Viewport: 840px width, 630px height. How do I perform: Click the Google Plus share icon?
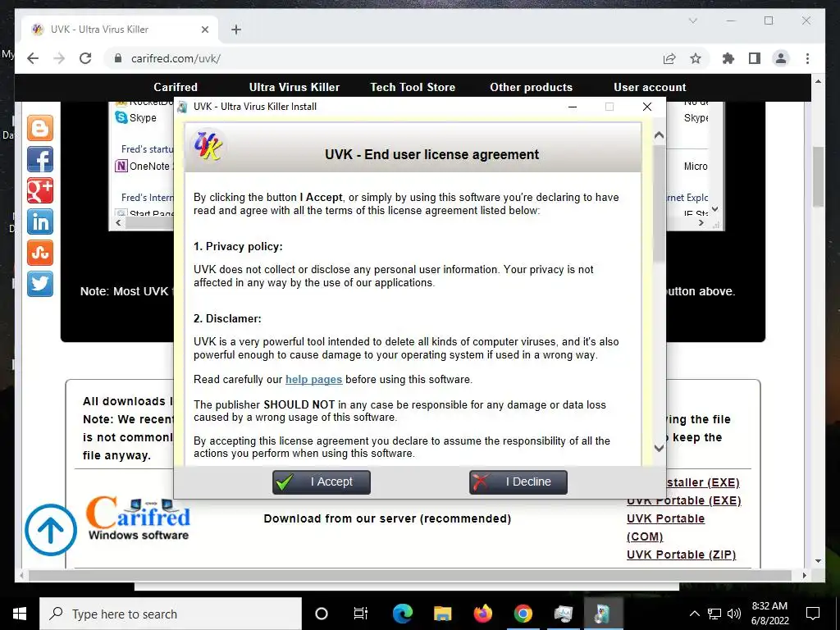click(40, 190)
